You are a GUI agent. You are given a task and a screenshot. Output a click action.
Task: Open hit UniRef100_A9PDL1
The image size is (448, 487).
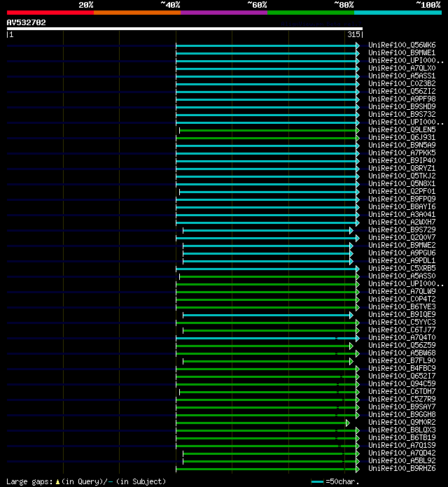tap(402, 260)
